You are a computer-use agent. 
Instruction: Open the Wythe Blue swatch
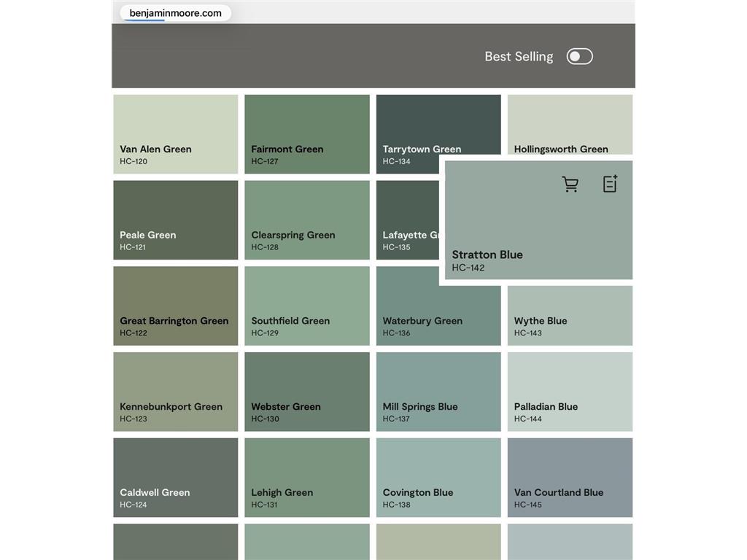[570, 316]
